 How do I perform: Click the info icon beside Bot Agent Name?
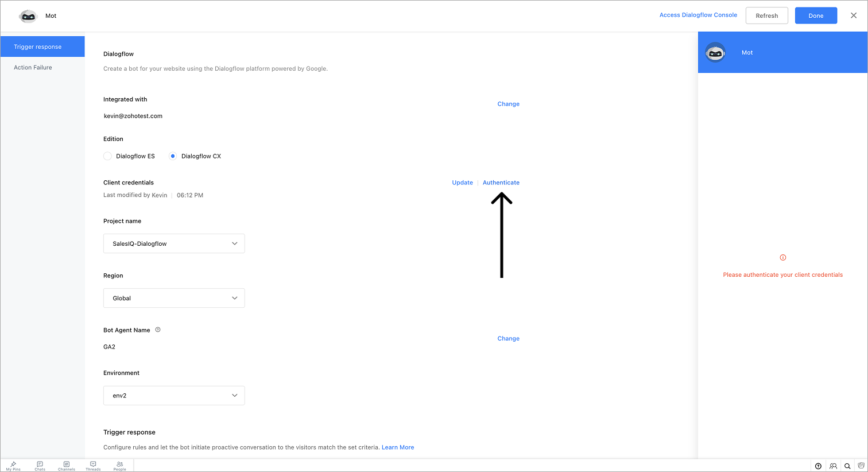[x=158, y=330]
